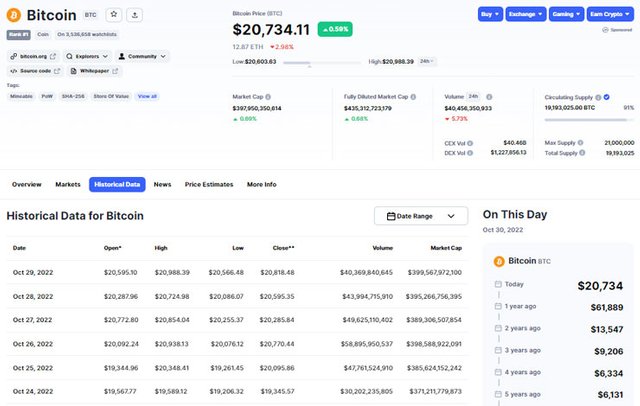
Task: Click Bitcoin icon in On This Day card
Action: coord(499,262)
